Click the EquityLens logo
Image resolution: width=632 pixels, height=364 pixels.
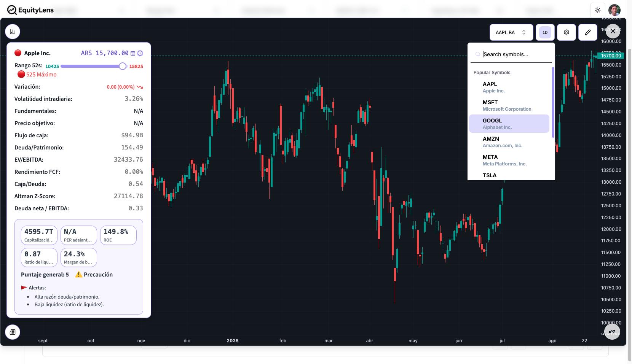tap(30, 10)
